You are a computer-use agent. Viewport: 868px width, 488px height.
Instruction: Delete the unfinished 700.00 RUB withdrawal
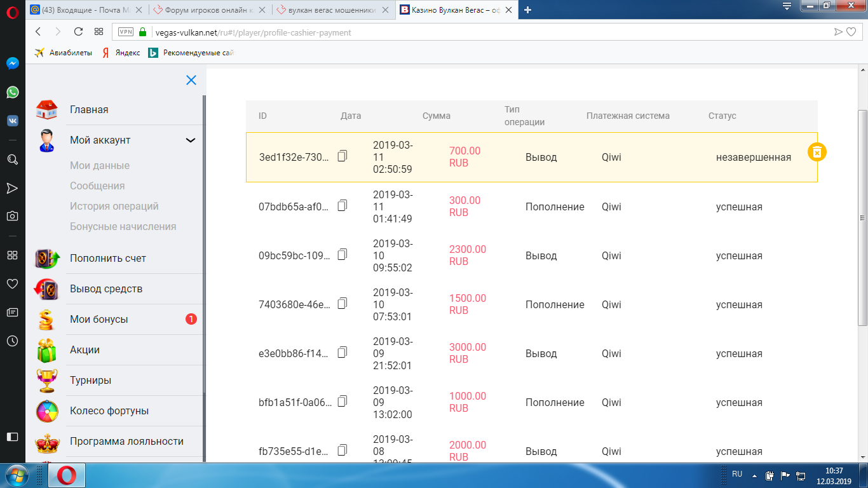(817, 152)
